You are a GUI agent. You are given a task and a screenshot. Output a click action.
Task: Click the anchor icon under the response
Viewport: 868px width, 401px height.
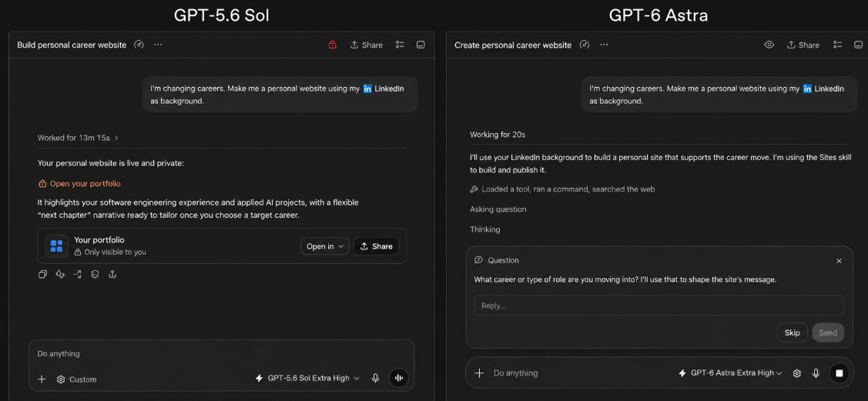pyautogui.click(x=112, y=274)
